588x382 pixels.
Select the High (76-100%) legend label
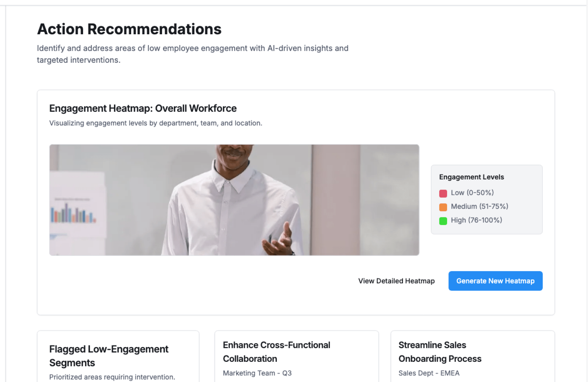[x=476, y=220]
